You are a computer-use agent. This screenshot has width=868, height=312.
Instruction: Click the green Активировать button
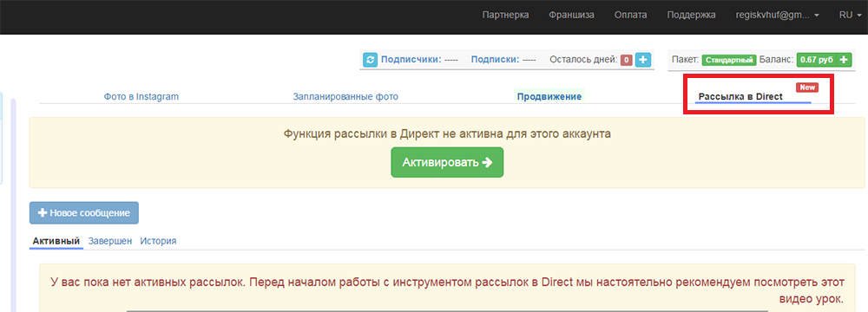pos(447,162)
